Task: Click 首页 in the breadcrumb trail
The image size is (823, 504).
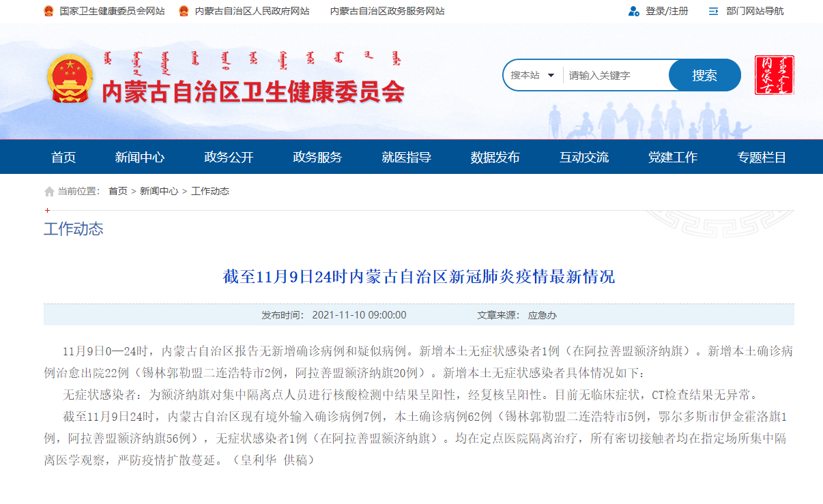Action: (x=117, y=192)
